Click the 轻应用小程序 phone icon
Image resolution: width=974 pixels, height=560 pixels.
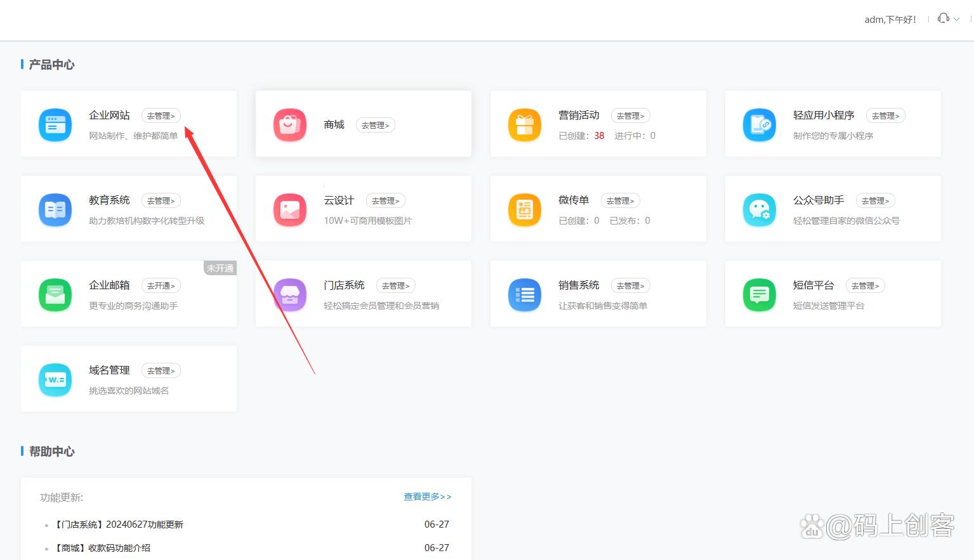(760, 125)
